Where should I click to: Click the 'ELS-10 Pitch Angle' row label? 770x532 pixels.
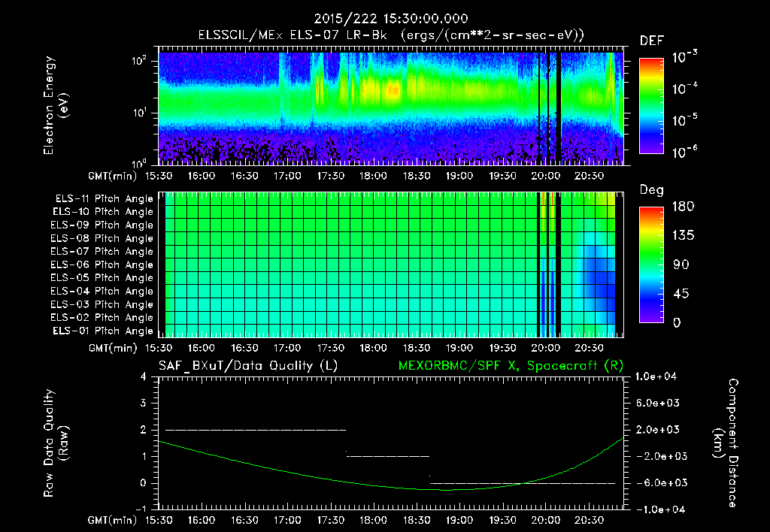pyautogui.click(x=103, y=212)
